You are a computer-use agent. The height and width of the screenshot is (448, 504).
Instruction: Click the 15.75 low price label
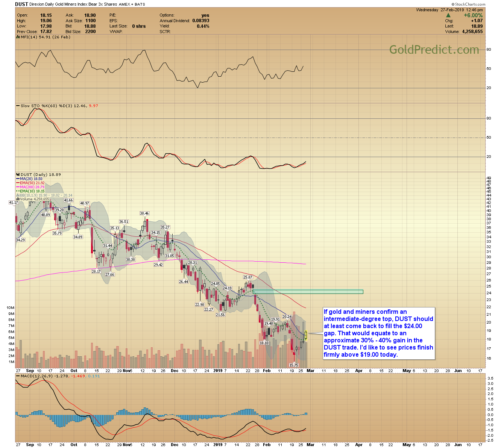click(x=293, y=365)
